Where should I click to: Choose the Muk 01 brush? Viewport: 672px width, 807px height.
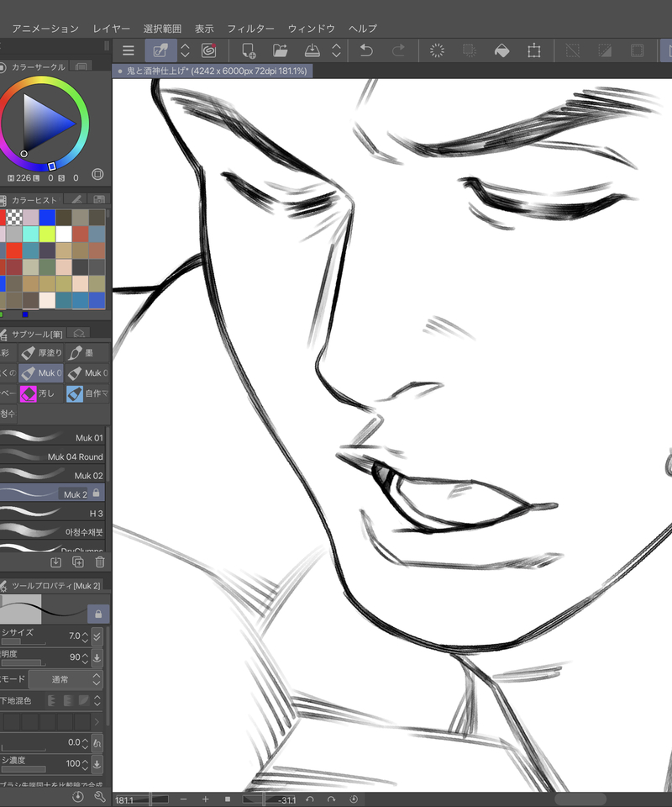pyautogui.click(x=52, y=437)
